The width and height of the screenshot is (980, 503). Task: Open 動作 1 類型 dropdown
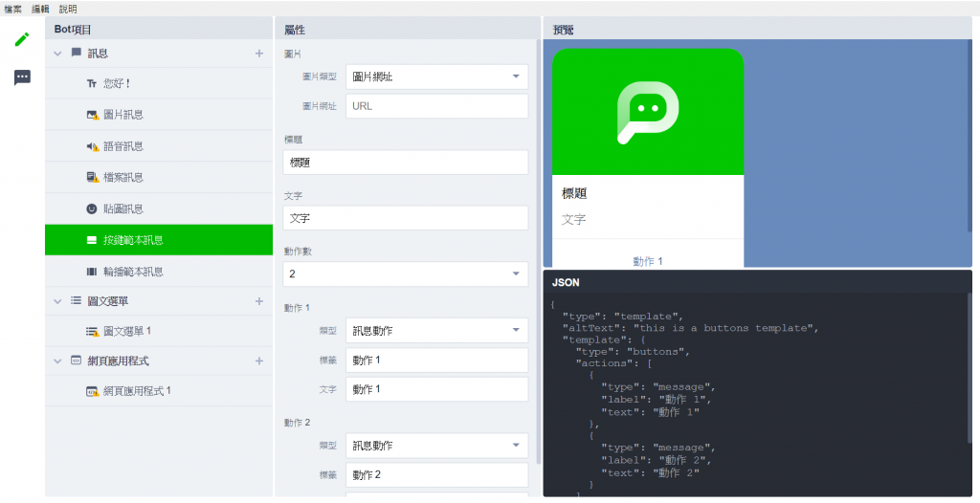click(x=436, y=331)
